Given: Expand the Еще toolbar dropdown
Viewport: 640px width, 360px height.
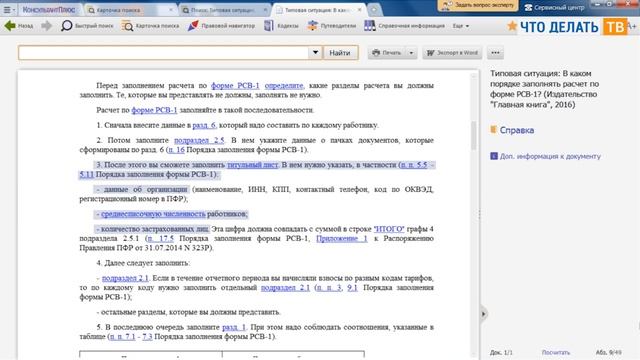Looking at the screenshot, I should [x=460, y=26].
